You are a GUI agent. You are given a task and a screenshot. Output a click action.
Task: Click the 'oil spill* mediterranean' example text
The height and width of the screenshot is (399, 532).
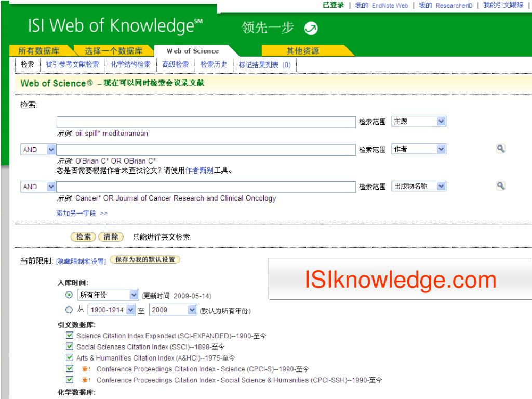click(x=112, y=134)
